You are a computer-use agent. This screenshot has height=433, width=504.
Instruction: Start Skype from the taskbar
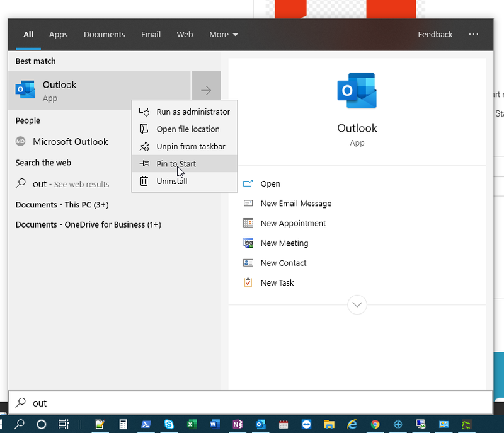pos(169,425)
